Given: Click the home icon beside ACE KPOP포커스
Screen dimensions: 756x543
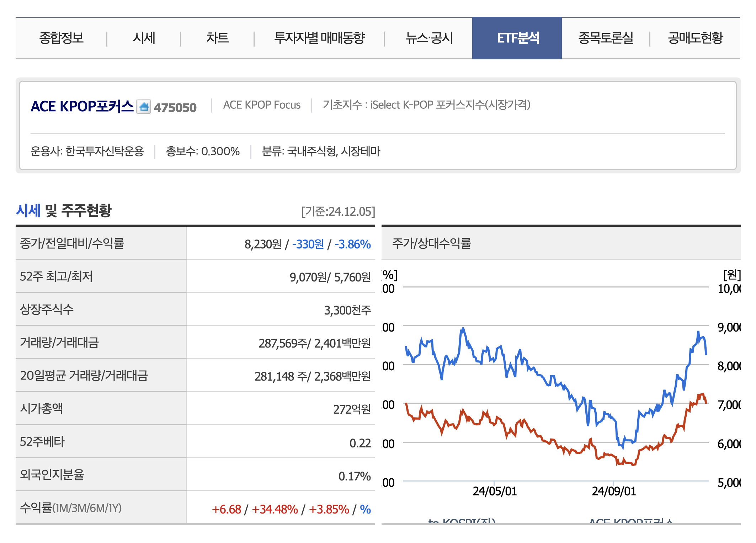Looking at the screenshot, I should click(x=144, y=107).
